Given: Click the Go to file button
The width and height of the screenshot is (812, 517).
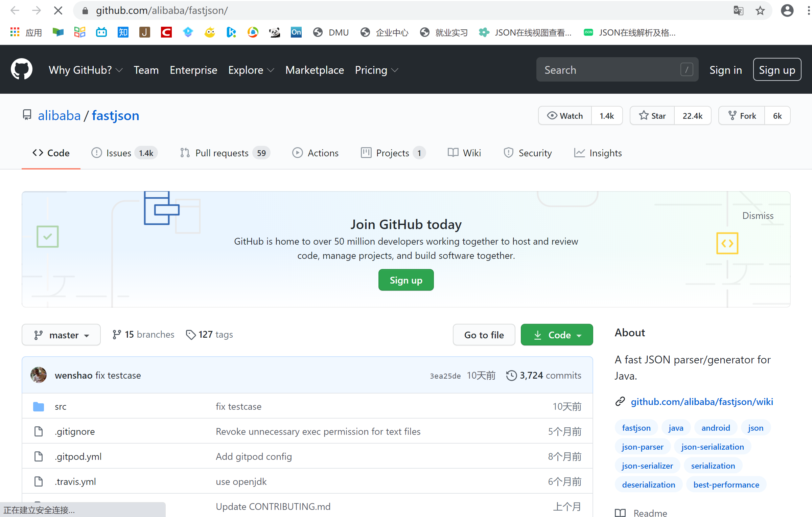Looking at the screenshot, I should (484, 335).
